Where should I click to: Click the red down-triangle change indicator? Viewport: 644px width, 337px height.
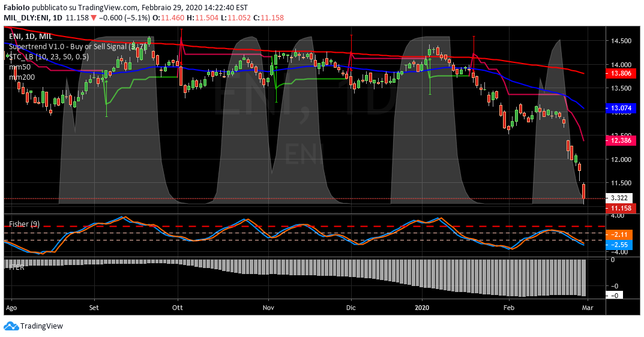(94, 17)
